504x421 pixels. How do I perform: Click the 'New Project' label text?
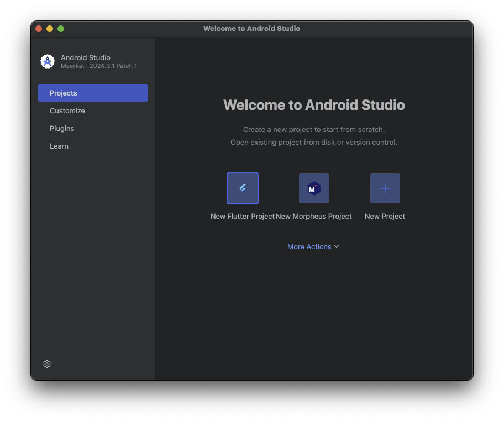point(385,216)
